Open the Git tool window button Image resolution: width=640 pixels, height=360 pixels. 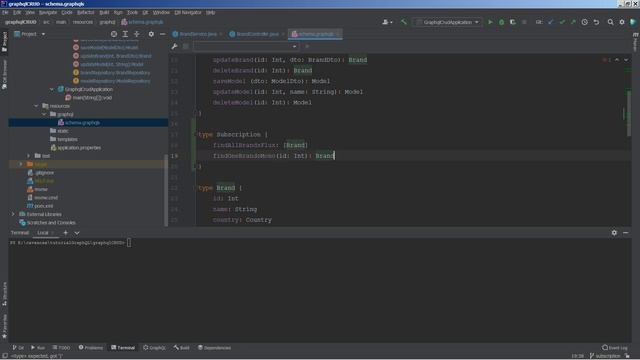tap(18, 348)
